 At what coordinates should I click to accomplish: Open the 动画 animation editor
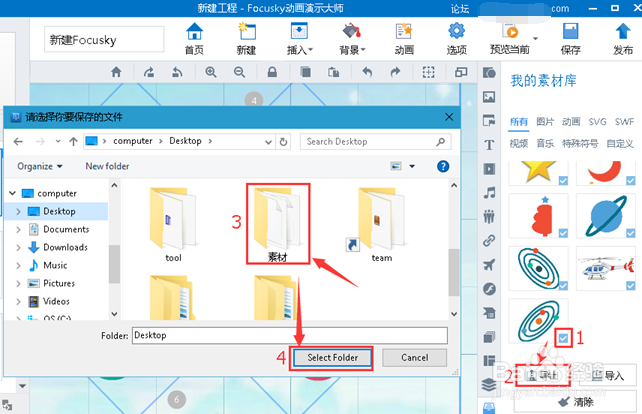click(x=404, y=38)
